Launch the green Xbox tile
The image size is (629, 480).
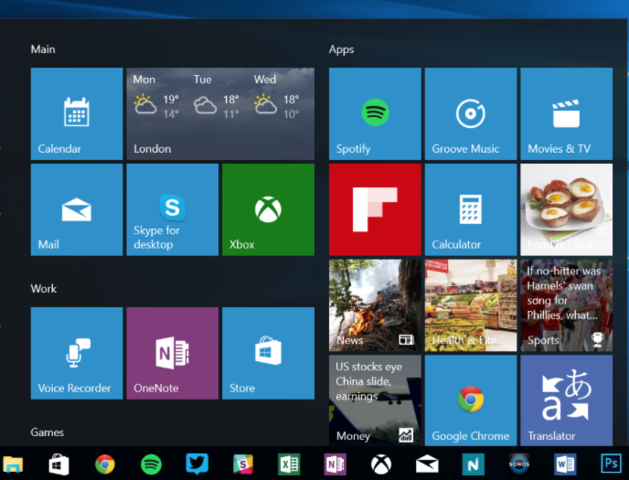coord(268,209)
